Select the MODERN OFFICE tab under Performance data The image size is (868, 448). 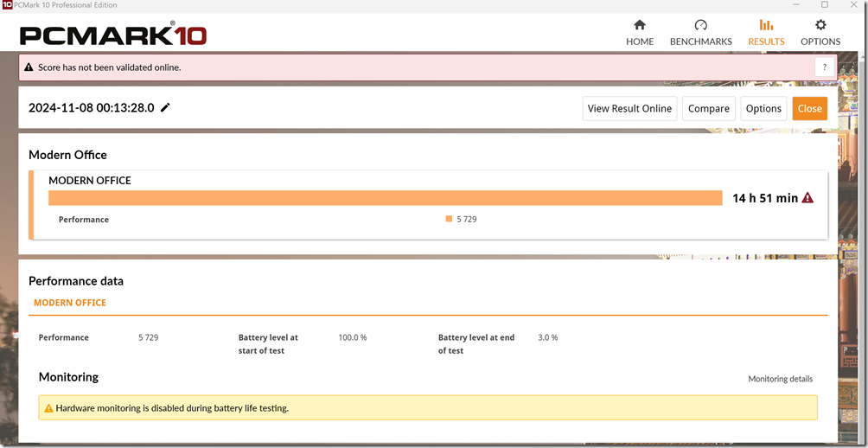(70, 303)
